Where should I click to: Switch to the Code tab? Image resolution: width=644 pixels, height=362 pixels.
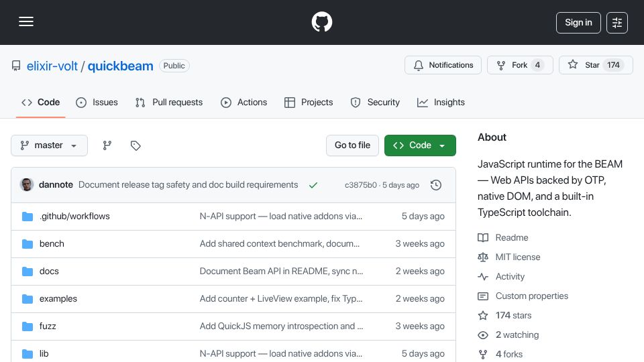tap(41, 102)
